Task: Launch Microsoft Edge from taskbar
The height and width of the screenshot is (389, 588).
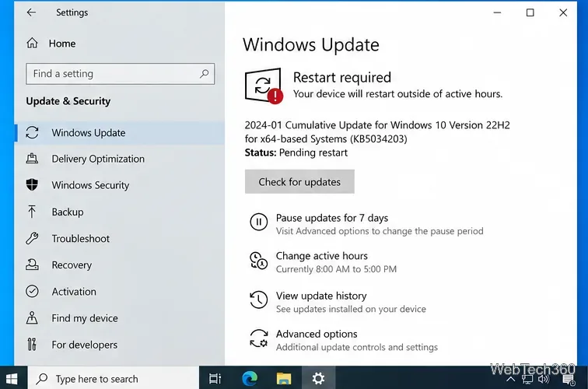Action: [x=250, y=379]
